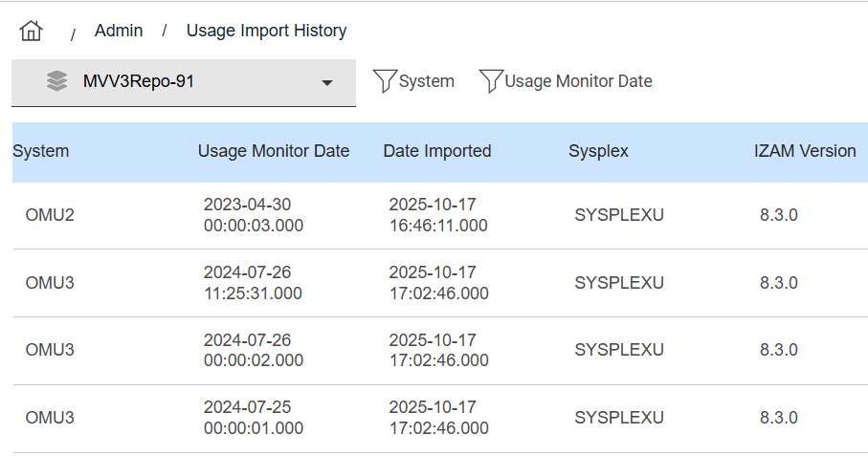Viewport: 868px width, 456px height.
Task: Open the MVV3Repo-91 repository dropdown
Action: pyautogui.click(x=182, y=82)
